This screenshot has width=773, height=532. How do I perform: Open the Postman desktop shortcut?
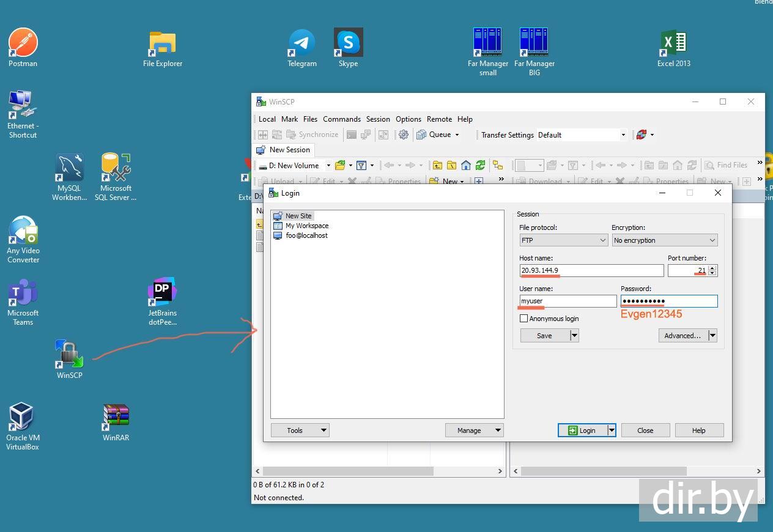23,44
